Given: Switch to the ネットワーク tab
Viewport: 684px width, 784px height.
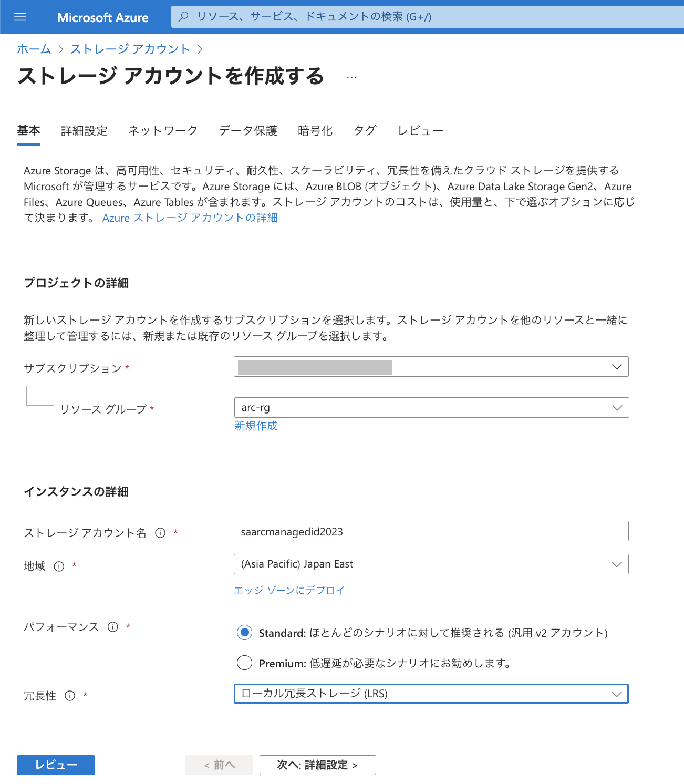Looking at the screenshot, I should click(163, 131).
